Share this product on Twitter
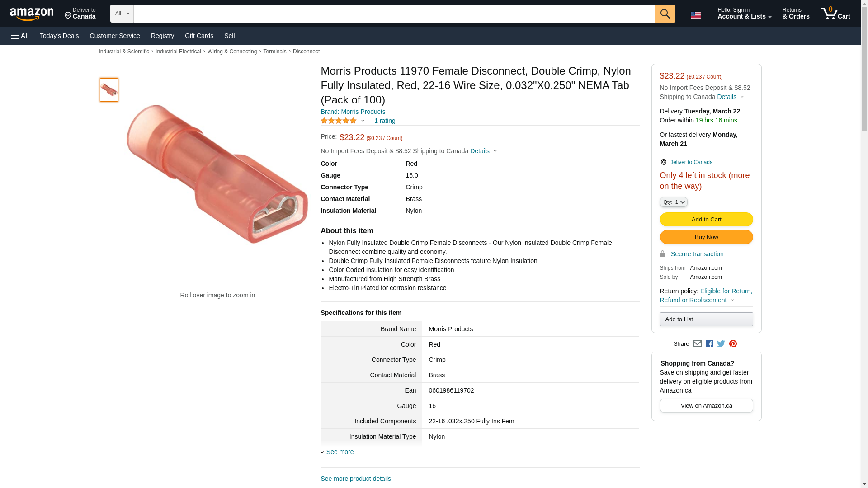The image size is (868, 488). (x=721, y=344)
